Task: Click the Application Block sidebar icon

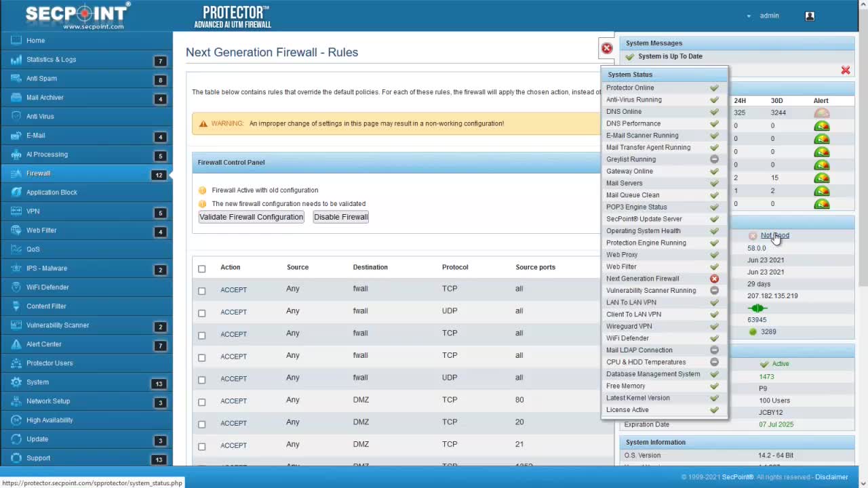Action: [x=16, y=192]
